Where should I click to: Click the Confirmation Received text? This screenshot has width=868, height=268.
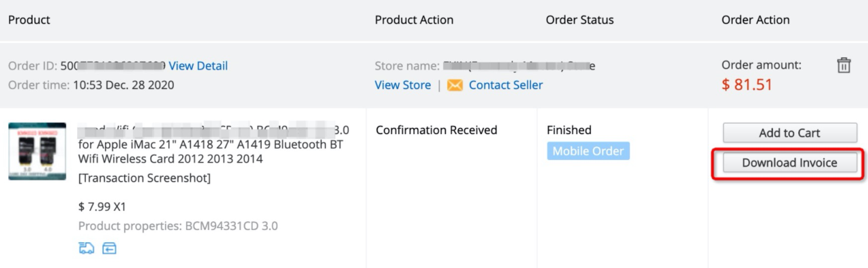coord(436,130)
